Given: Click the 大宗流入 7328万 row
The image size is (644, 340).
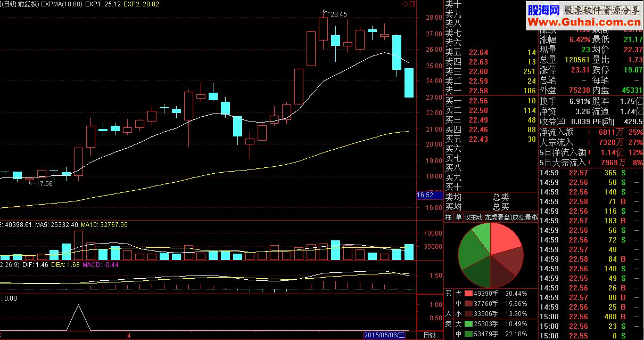Looking at the screenshot, I should point(591,142).
